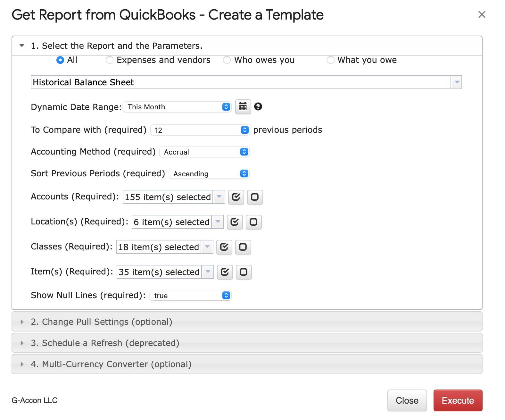Open Accounting Method Accrual dropdown
Screen dimensions: 505x420
[204, 152]
